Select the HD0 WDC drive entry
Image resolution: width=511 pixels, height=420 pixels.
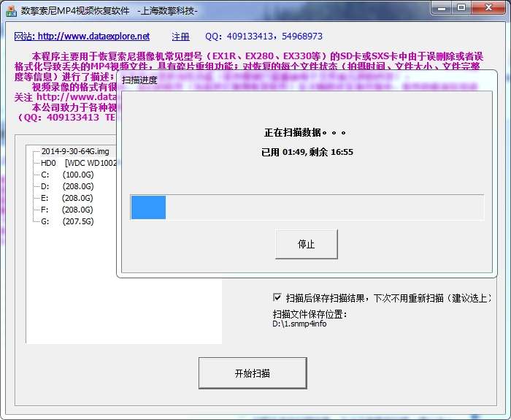click(x=78, y=163)
